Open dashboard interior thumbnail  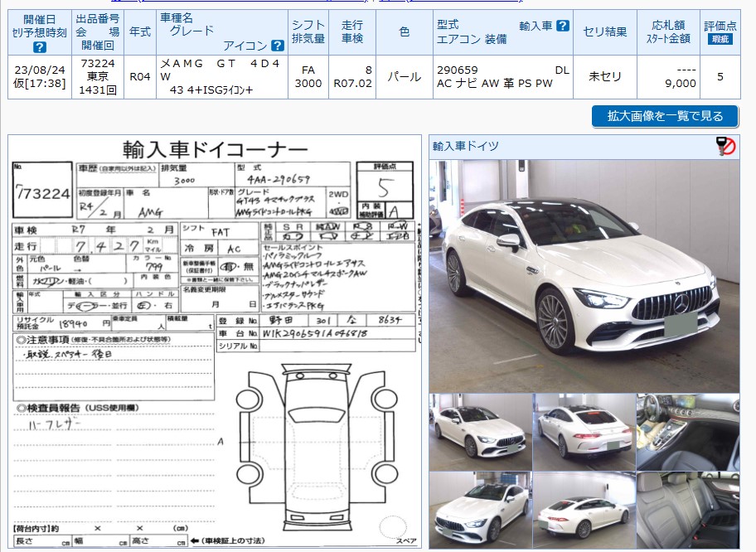coord(688,432)
